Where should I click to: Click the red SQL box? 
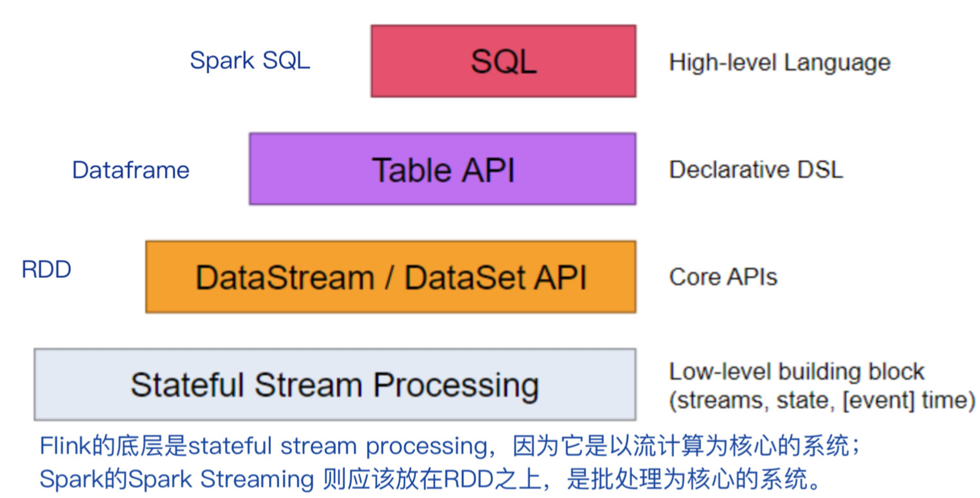pyautogui.click(x=503, y=61)
